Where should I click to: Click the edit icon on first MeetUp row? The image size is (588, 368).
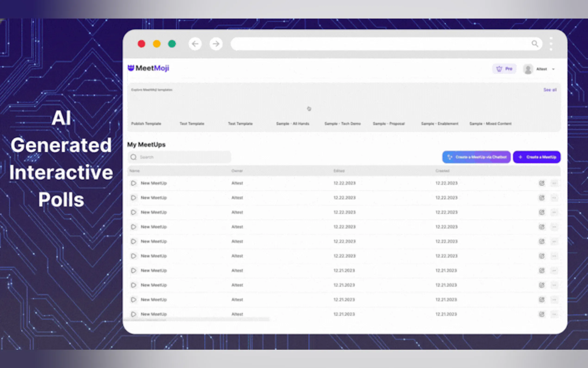click(x=541, y=183)
